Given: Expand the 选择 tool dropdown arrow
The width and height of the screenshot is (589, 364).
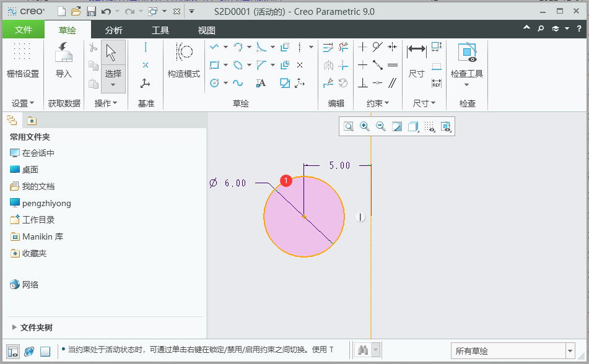Looking at the screenshot, I should [113, 85].
